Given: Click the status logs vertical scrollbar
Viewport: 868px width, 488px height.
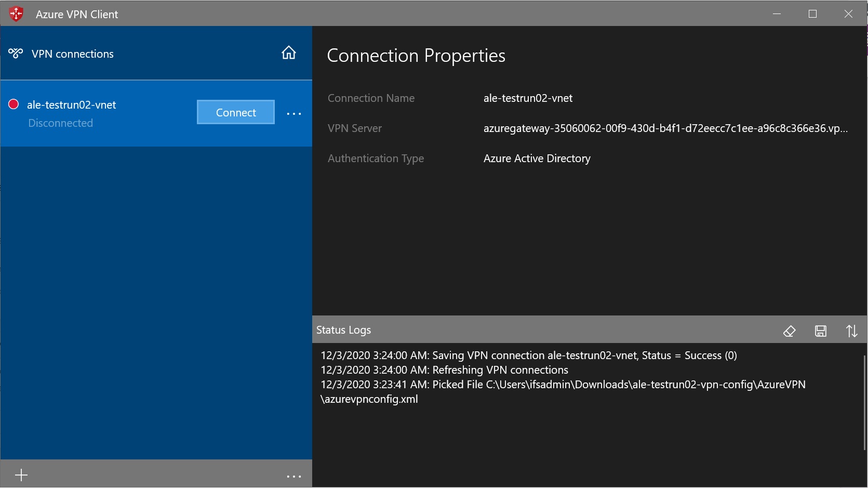Looking at the screenshot, I should click(x=864, y=403).
